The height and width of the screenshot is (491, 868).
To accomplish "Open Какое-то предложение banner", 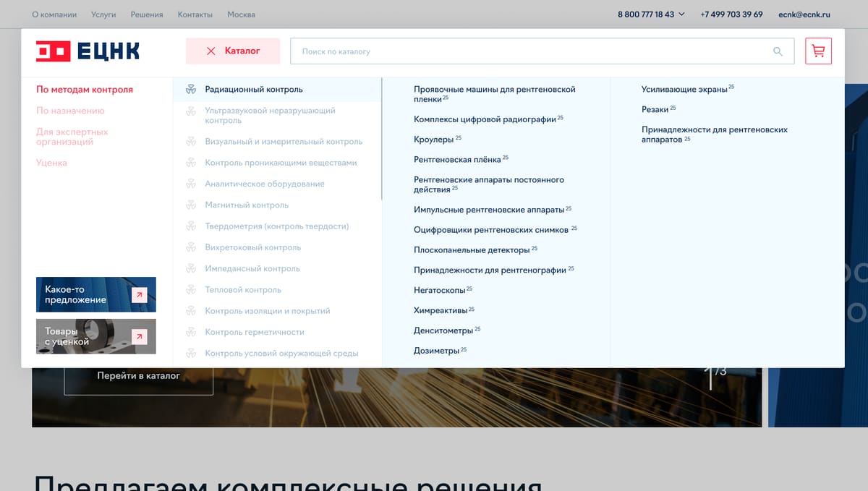I will (x=96, y=294).
